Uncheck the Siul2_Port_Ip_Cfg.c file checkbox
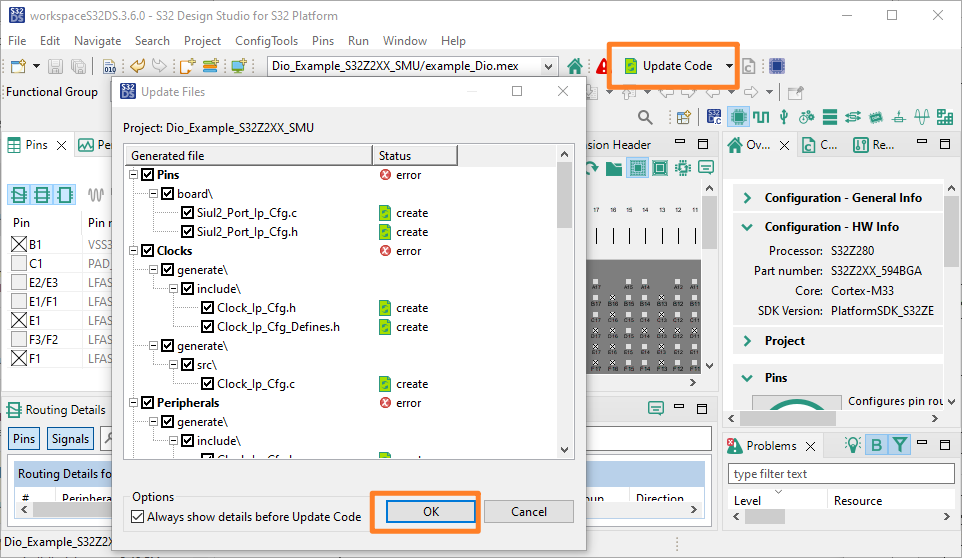Screen dimensions: 962x558 (187, 213)
